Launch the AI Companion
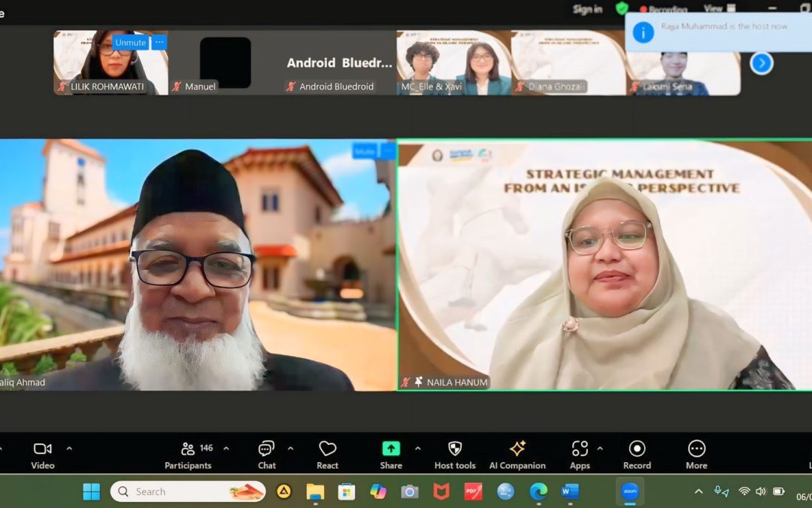812x508 pixels. point(517,455)
